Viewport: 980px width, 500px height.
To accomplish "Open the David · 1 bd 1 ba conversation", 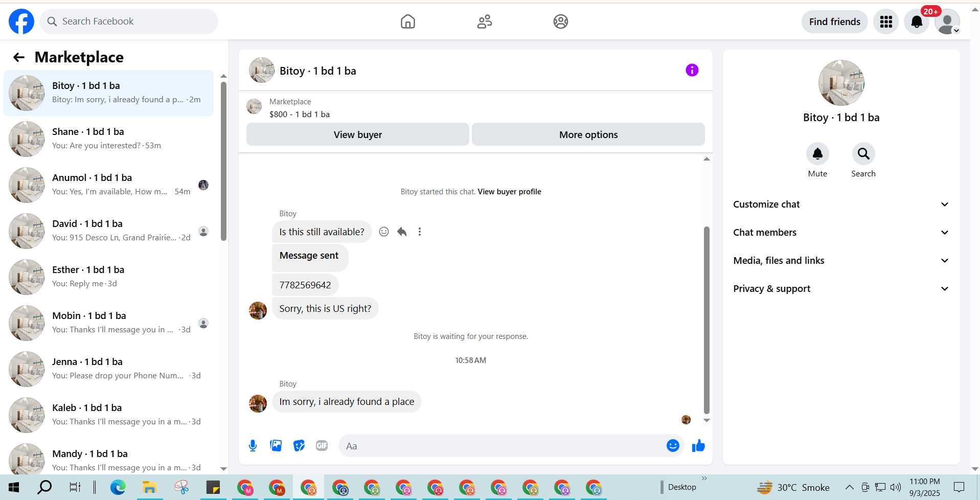I will (x=108, y=231).
